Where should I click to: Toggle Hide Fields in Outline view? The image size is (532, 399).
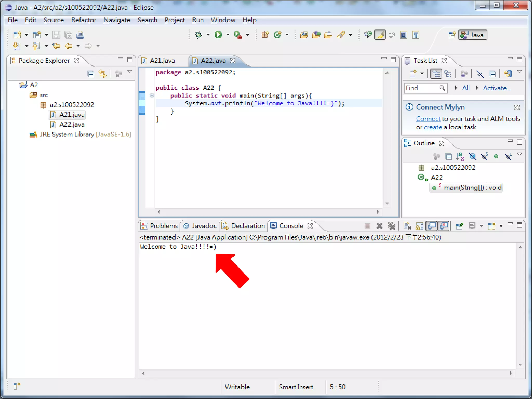click(x=472, y=156)
